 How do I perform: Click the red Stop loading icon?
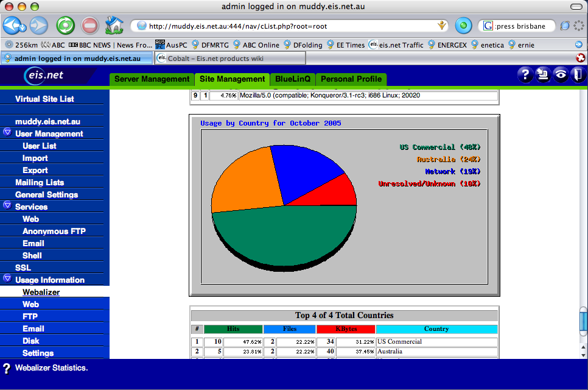pos(89,26)
